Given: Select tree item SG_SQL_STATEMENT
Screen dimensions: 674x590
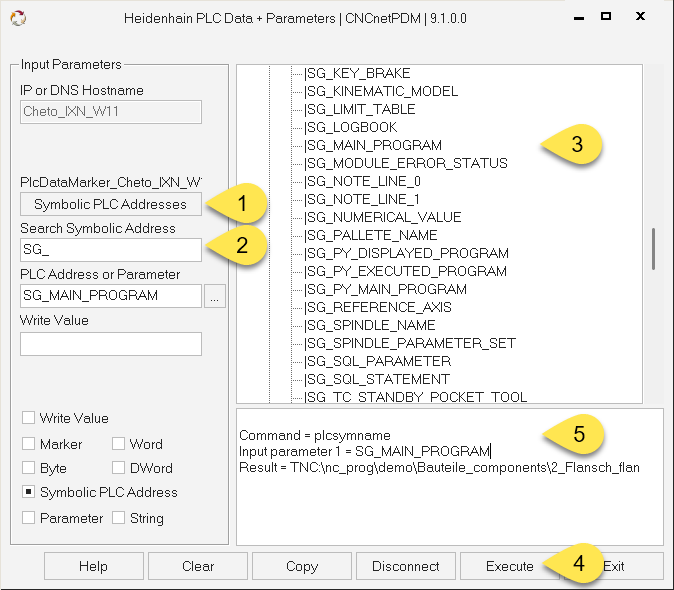Looking at the screenshot, I should click(x=377, y=380).
